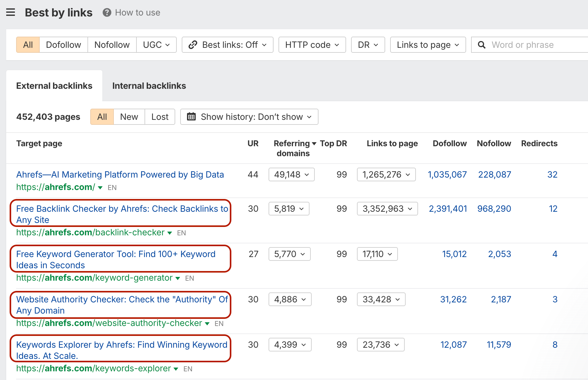Expand URL menu arrow for keywords-explorer
This screenshot has height=380, width=588.
coord(176,369)
